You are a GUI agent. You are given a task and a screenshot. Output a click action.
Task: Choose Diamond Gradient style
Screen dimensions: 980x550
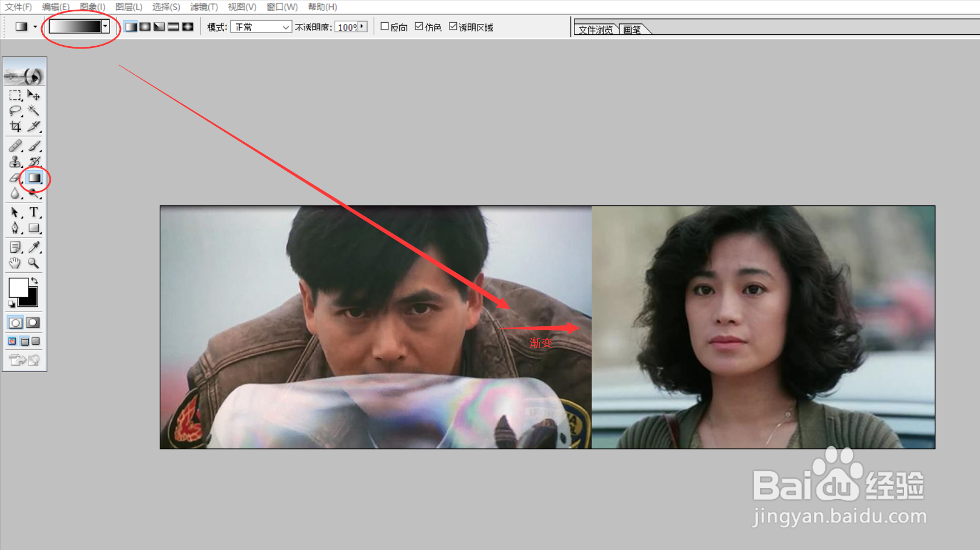[188, 27]
